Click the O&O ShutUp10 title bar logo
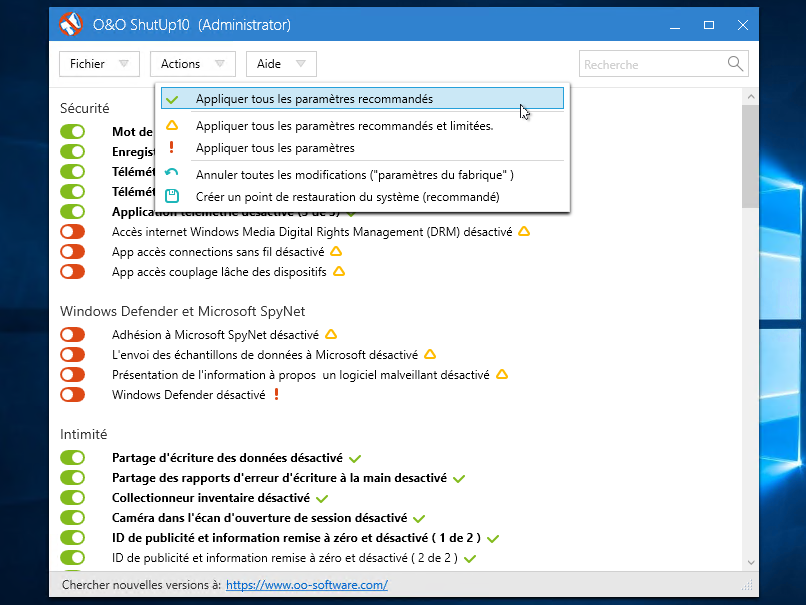Screen dimensions: 806x605 coord(71,23)
